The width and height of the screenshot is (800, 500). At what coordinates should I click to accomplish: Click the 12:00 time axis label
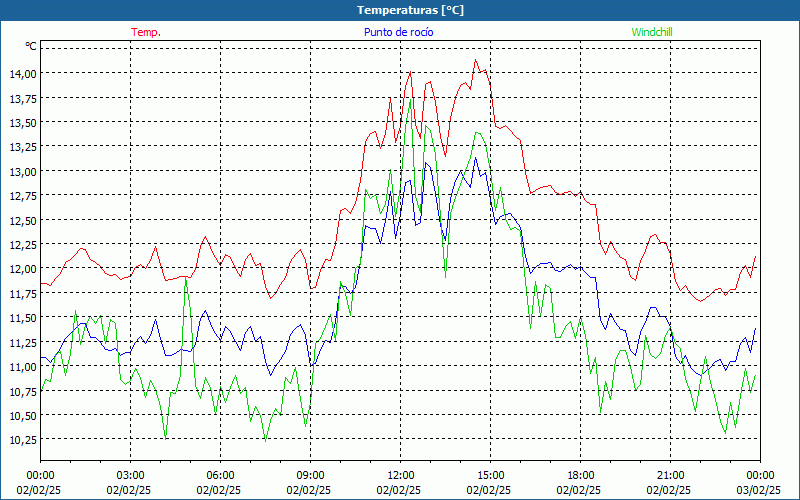point(400,475)
